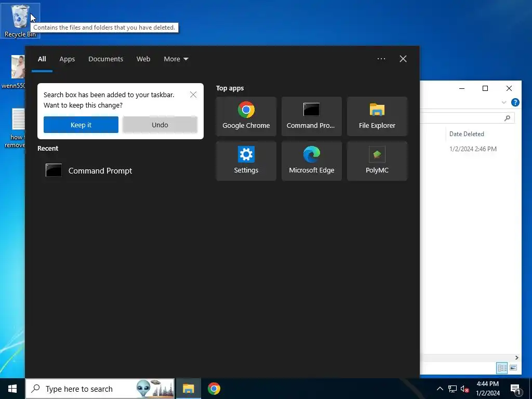
Task: Expand the ribbon in Recycle Bin window
Action: point(504,102)
